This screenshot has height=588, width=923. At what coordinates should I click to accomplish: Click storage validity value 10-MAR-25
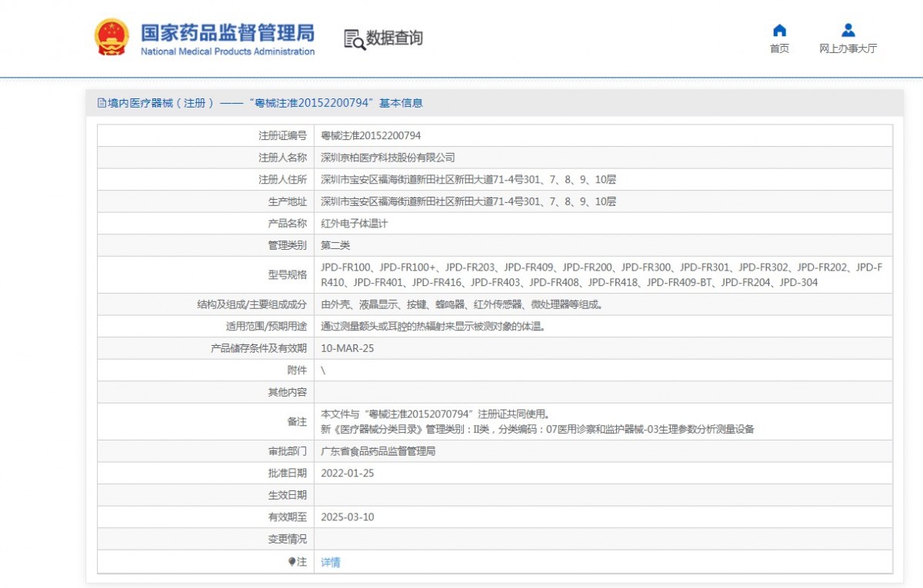pos(348,348)
